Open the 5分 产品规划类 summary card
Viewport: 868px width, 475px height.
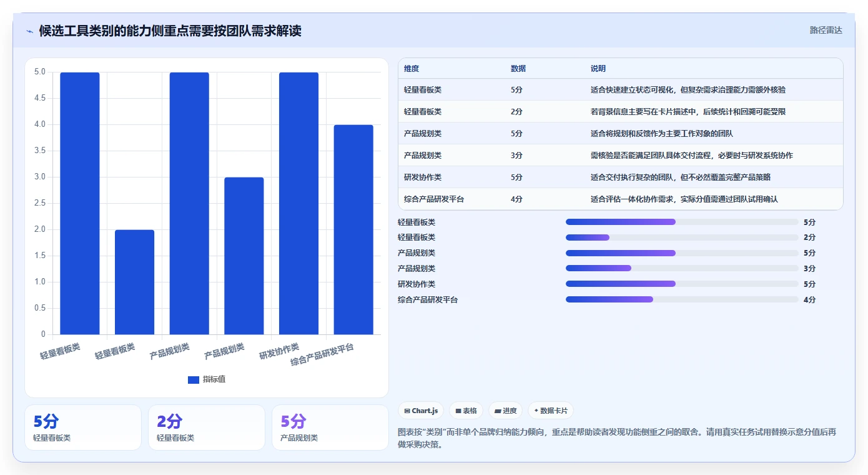(x=330, y=427)
